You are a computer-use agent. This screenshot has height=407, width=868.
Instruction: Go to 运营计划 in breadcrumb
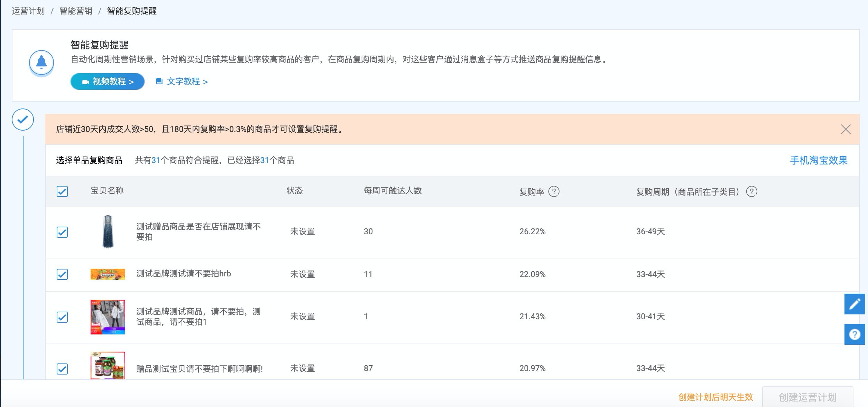coord(28,11)
